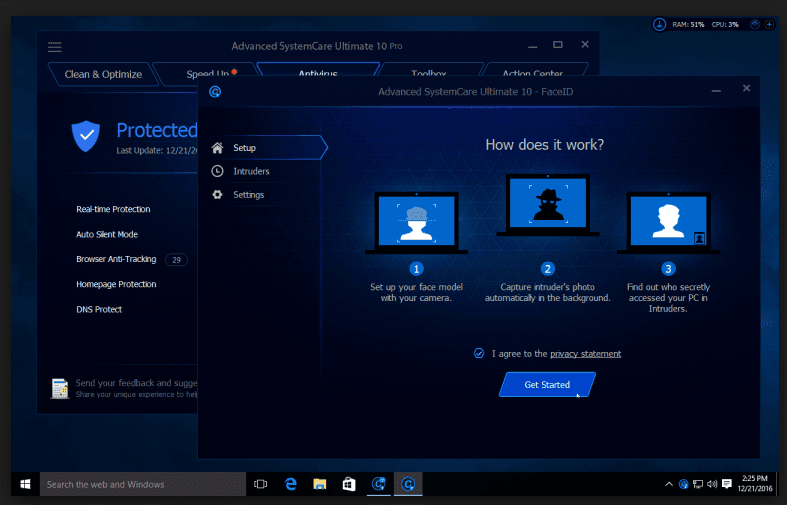This screenshot has height=505, width=787.
Task: Click Browser Anti-Tracking entry
Action: (x=116, y=259)
